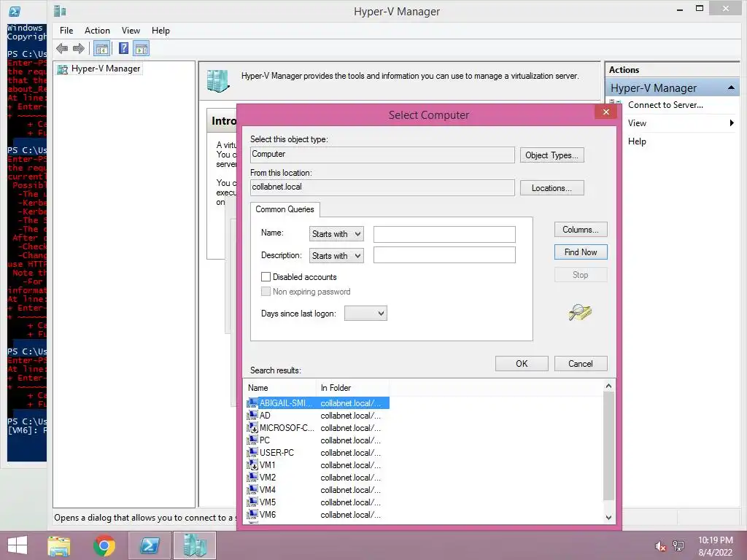Open the blue Help toolbar icon

[x=123, y=48]
